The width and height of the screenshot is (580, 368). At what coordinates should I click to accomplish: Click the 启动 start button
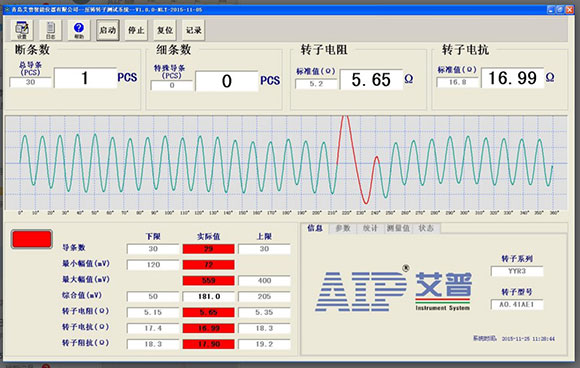[x=108, y=30]
